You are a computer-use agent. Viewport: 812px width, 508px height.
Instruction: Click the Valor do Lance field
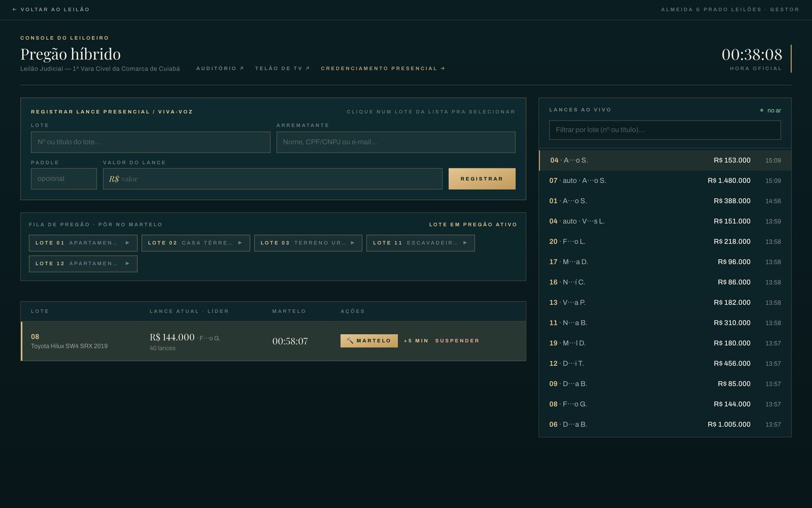point(273,179)
